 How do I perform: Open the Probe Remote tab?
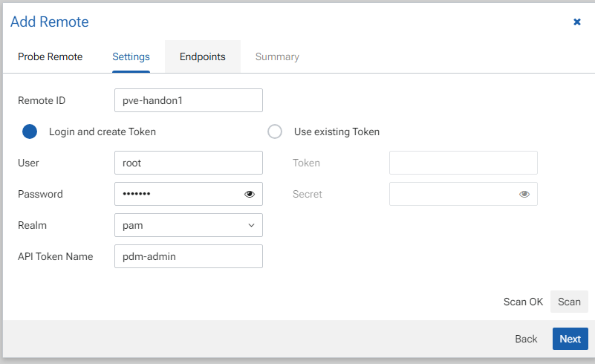51,56
